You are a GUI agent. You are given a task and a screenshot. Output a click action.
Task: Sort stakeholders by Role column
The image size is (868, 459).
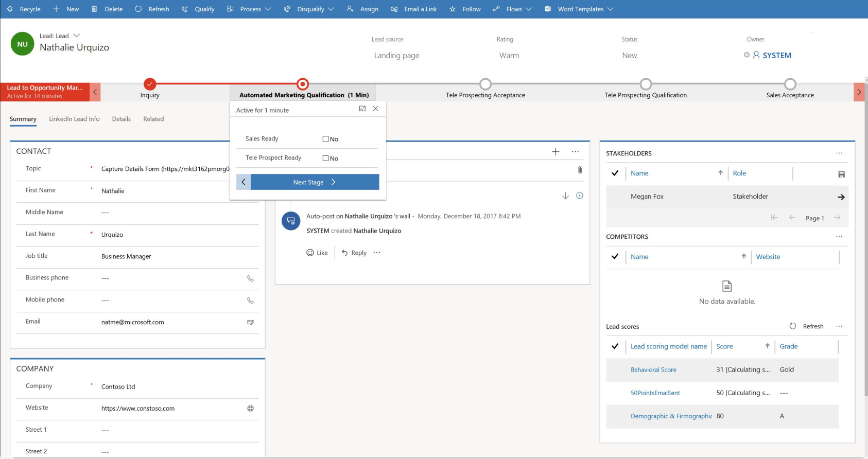(x=739, y=173)
